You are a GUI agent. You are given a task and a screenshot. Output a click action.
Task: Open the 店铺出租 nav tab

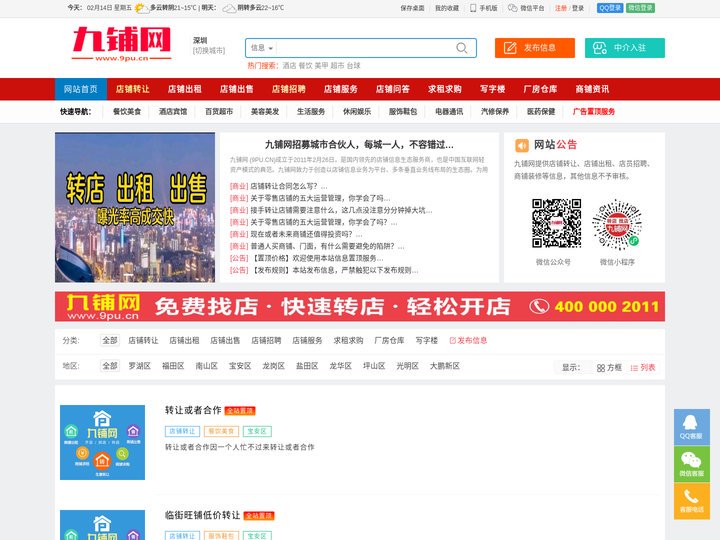click(185, 89)
